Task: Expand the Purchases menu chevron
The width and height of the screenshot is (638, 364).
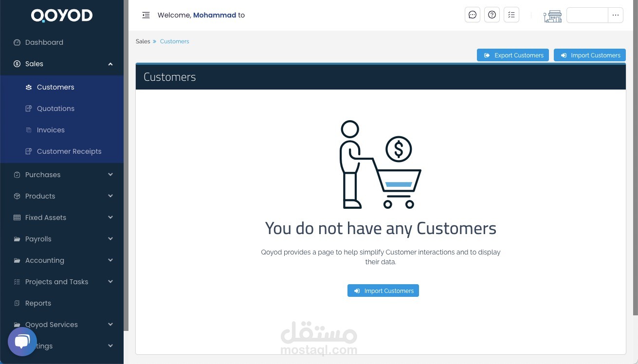Action: pos(110,175)
